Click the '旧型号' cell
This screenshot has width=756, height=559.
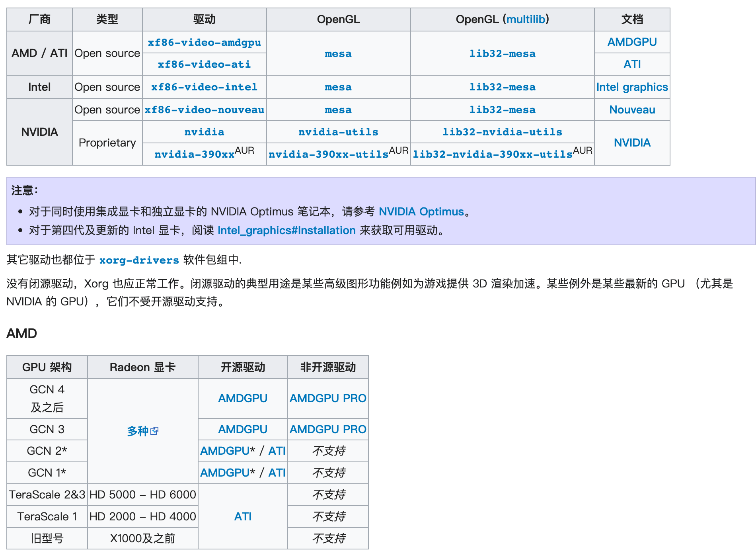pyautogui.click(x=47, y=538)
